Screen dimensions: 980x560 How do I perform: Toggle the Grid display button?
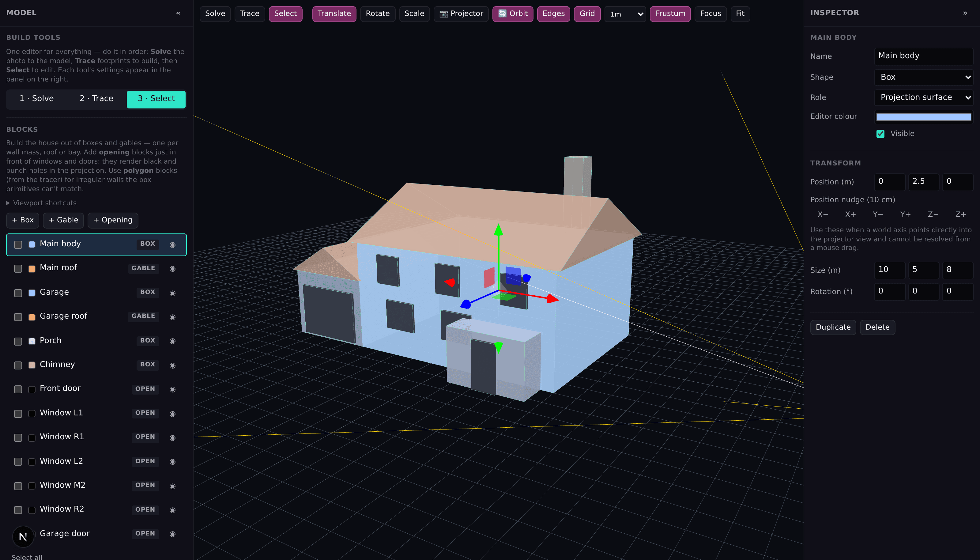[587, 14]
